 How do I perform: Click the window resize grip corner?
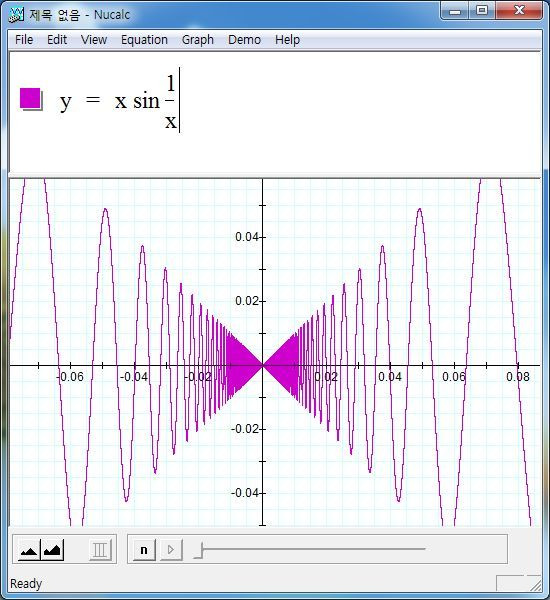tap(534, 584)
